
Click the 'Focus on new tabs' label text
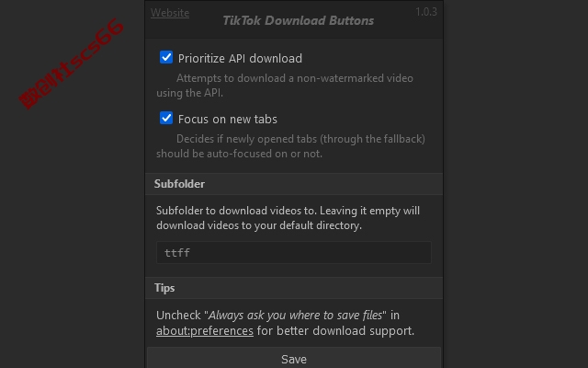tap(228, 120)
